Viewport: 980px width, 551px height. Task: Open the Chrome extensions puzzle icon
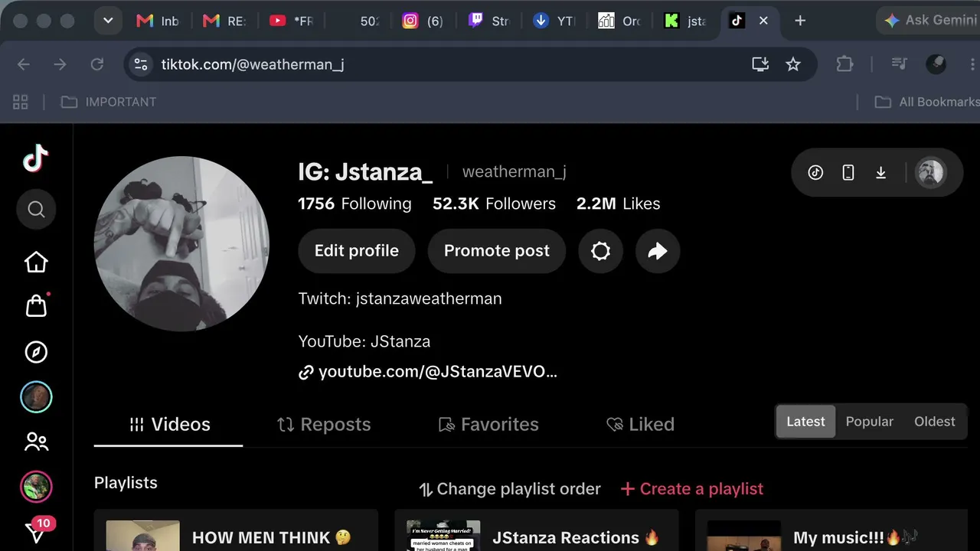844,64
